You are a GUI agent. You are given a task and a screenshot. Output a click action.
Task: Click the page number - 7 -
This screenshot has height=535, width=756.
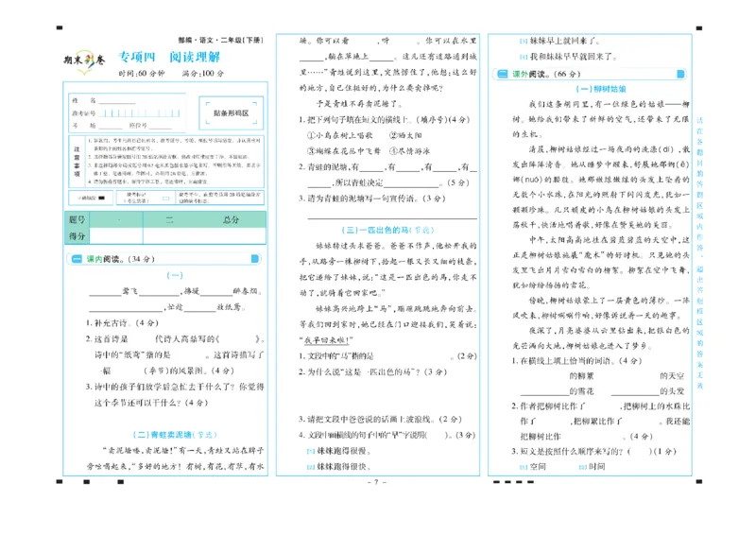376,482
